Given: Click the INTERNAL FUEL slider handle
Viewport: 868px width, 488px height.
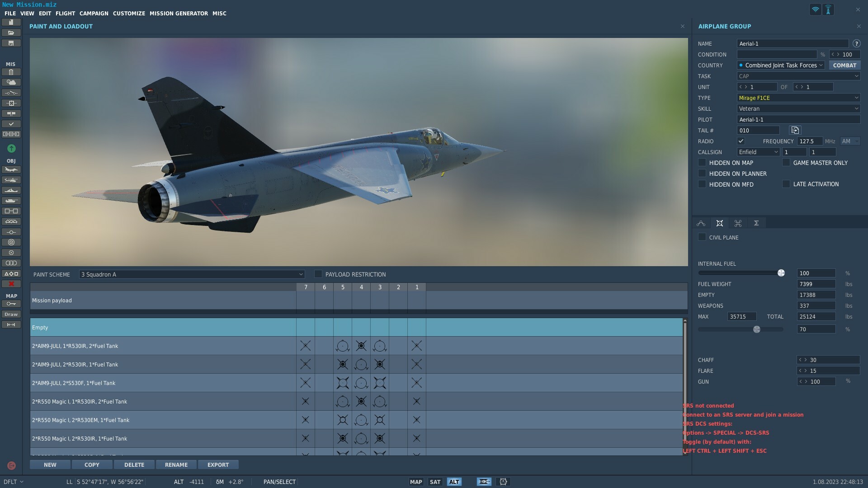Looking at the screenshot, I should pos(781,273).
